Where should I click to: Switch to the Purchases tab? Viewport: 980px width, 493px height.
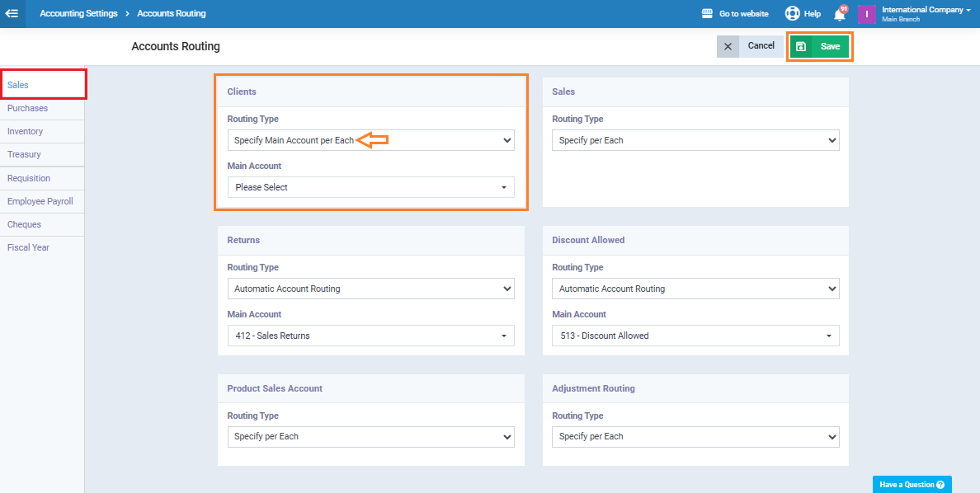28,108
